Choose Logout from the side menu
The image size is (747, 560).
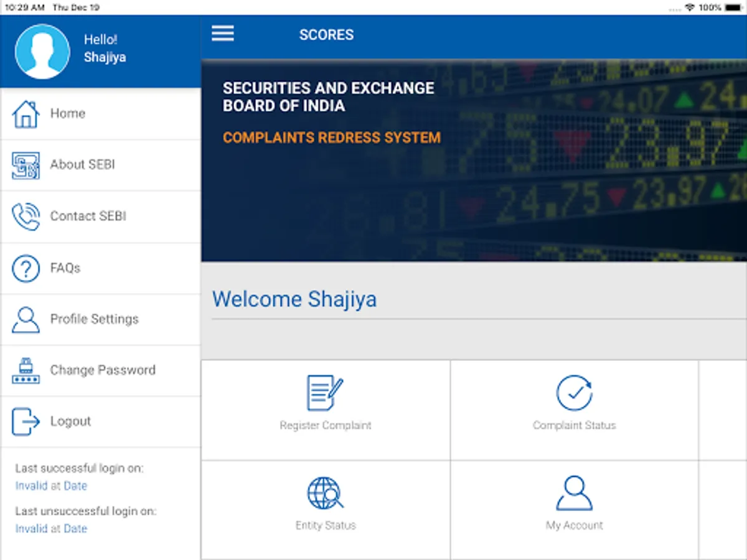click(100, 422)
